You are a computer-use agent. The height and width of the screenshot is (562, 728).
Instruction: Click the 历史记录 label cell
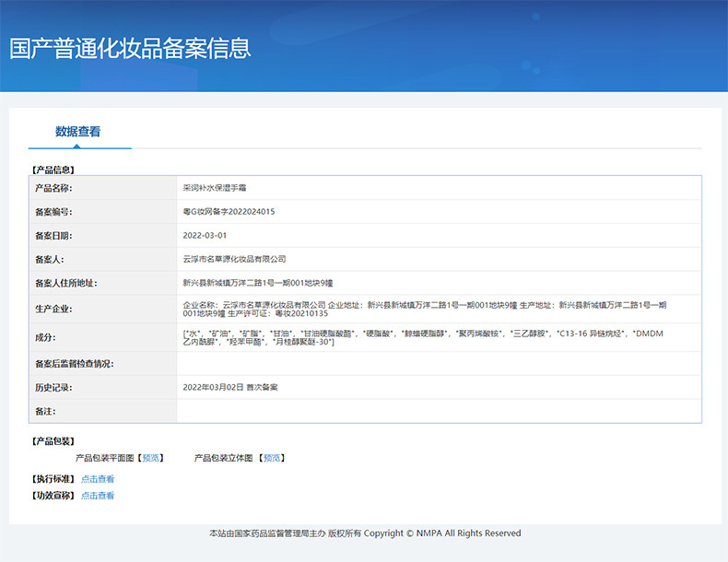coord(102,387)
